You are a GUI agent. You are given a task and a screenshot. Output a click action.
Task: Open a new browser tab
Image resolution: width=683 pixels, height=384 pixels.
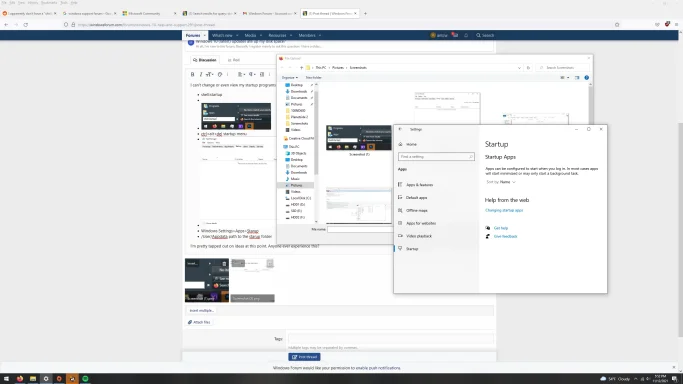365,13
